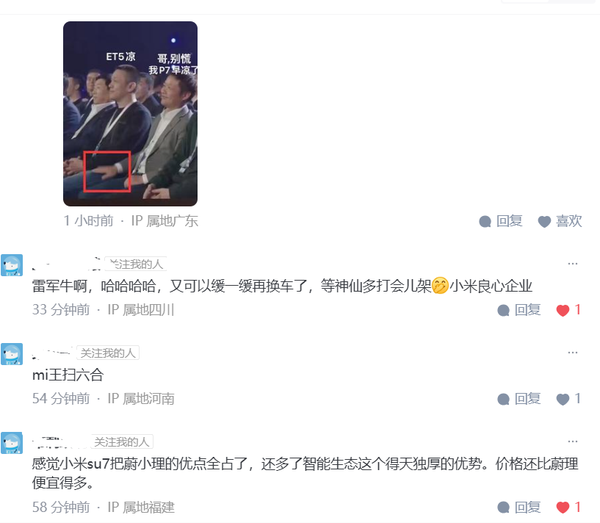
Task: Like the 'mi王扫六合' comment's gray heart
Action: 562,399
